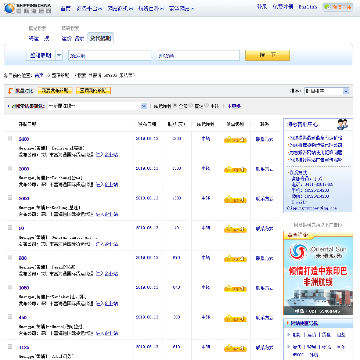Tick the checkbox for row 450

(x=10, y=317)
